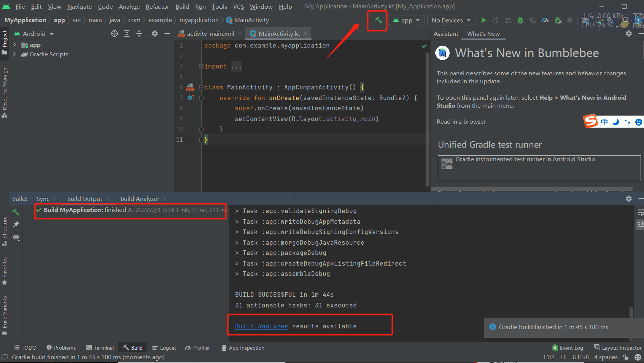644x363 pixels.
Task: Open the Terminal tool window
Action: pos(100,348)
